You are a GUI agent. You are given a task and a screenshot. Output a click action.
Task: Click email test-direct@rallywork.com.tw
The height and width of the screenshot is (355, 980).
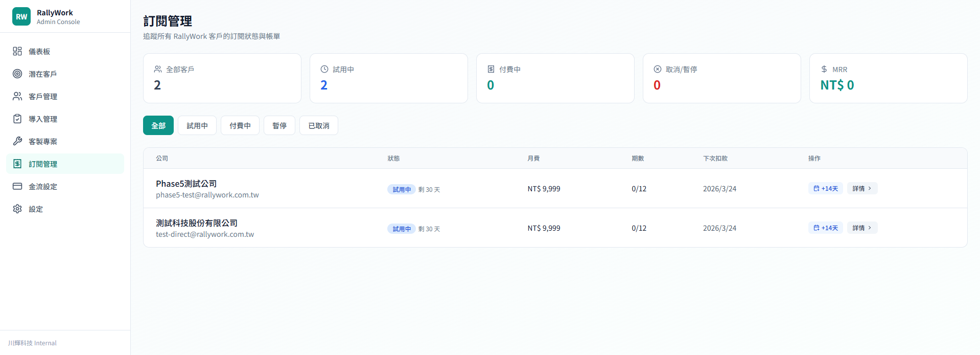click(205, 234)
